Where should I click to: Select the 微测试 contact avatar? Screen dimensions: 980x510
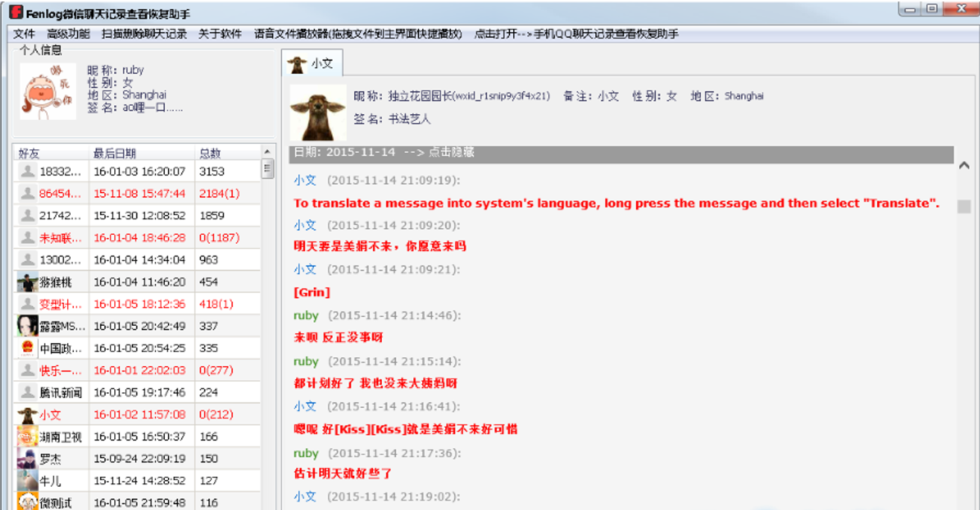pyautogui.click(x=28, y=502)
